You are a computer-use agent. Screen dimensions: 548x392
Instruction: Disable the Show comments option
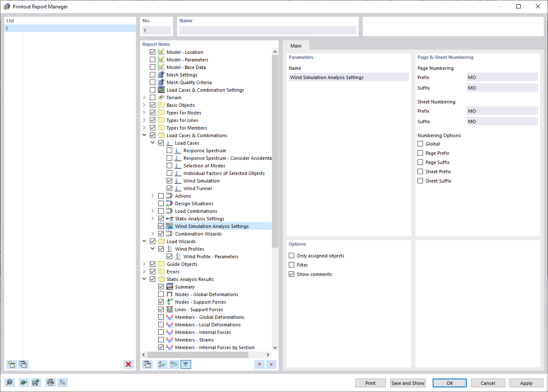[291, 274]
